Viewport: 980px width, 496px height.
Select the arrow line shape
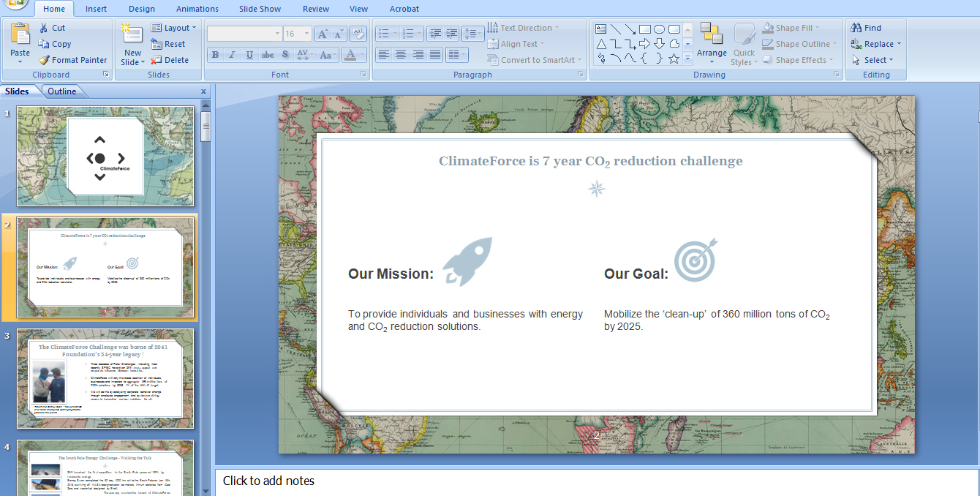(x=630, y=29)
